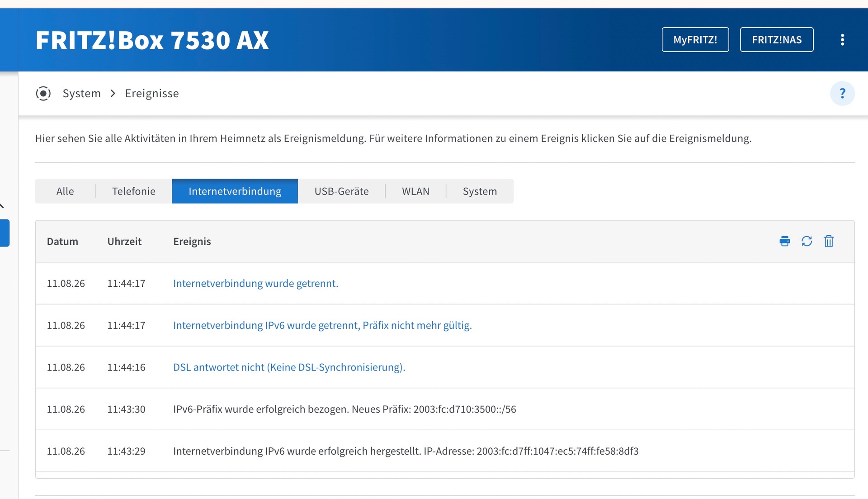Switch to the Telefonie tab
The width and height of the screenshot is (868, 499).
pyautogui.click(x=134, y=191)
